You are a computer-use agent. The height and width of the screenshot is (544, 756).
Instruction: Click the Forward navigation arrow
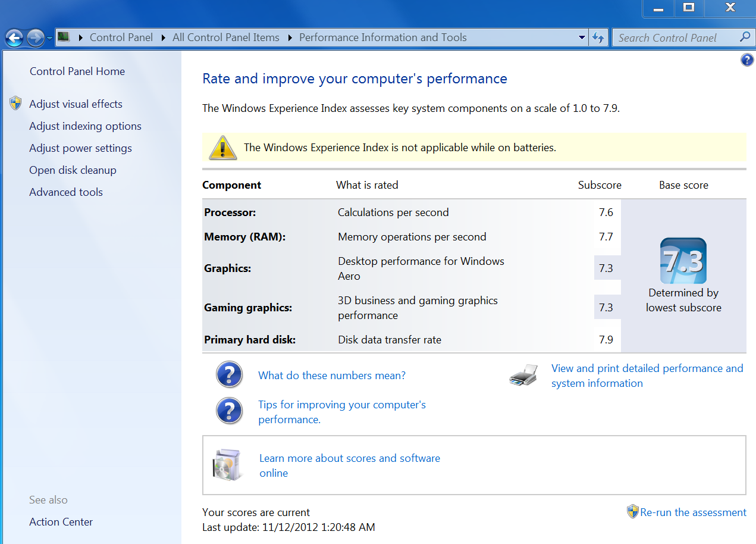(x=36, y=37)
